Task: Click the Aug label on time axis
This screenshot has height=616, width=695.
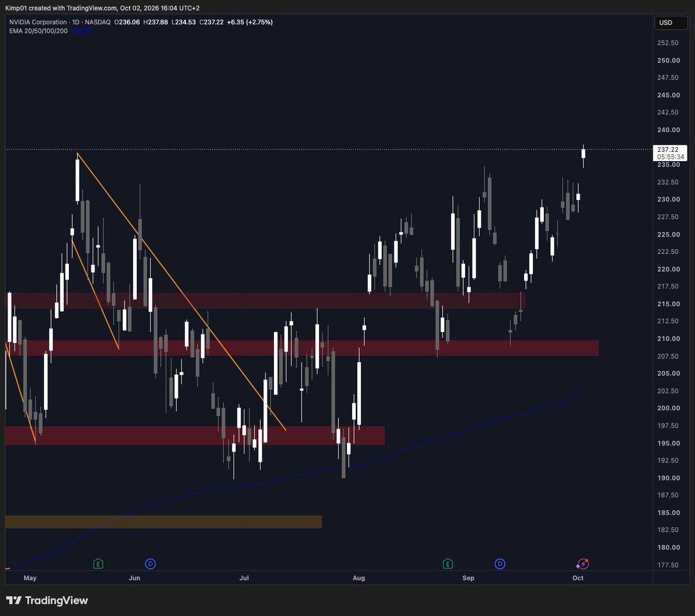Action: [359, 578]
